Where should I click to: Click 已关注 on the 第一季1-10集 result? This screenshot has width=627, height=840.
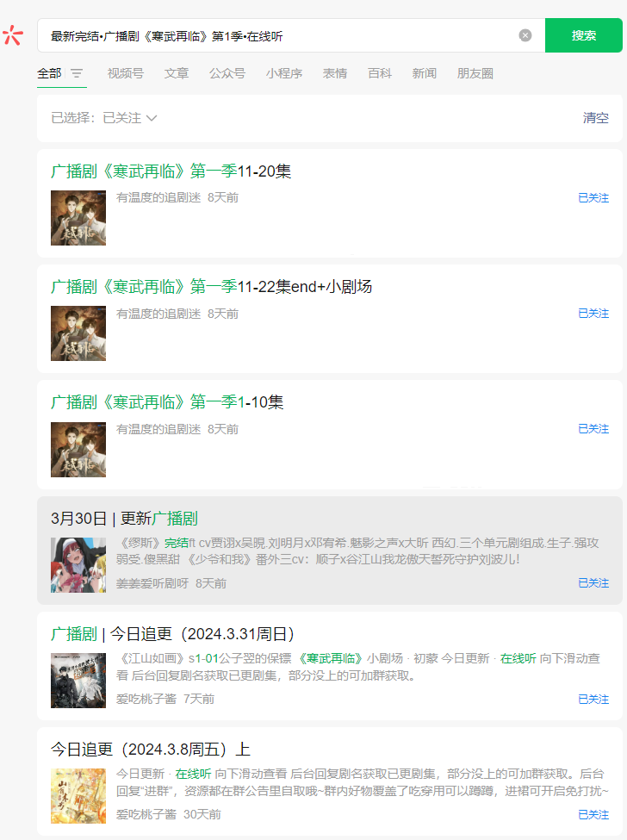point(593,429)
